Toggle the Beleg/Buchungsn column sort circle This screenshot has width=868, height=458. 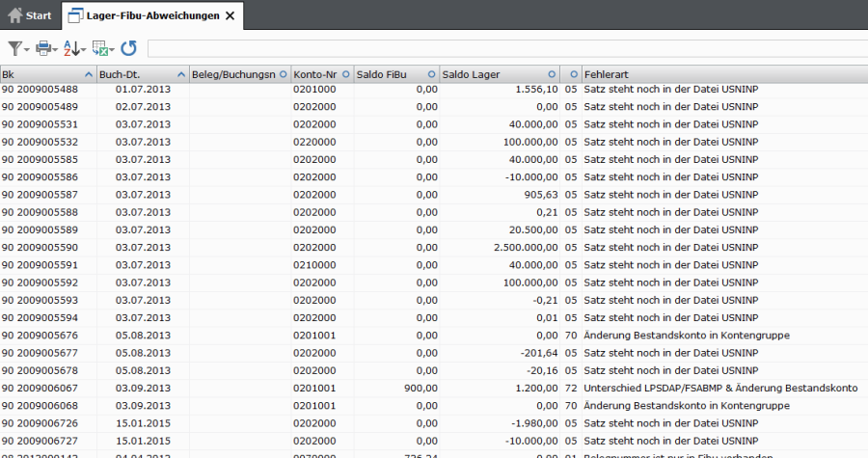coord(284,74)
